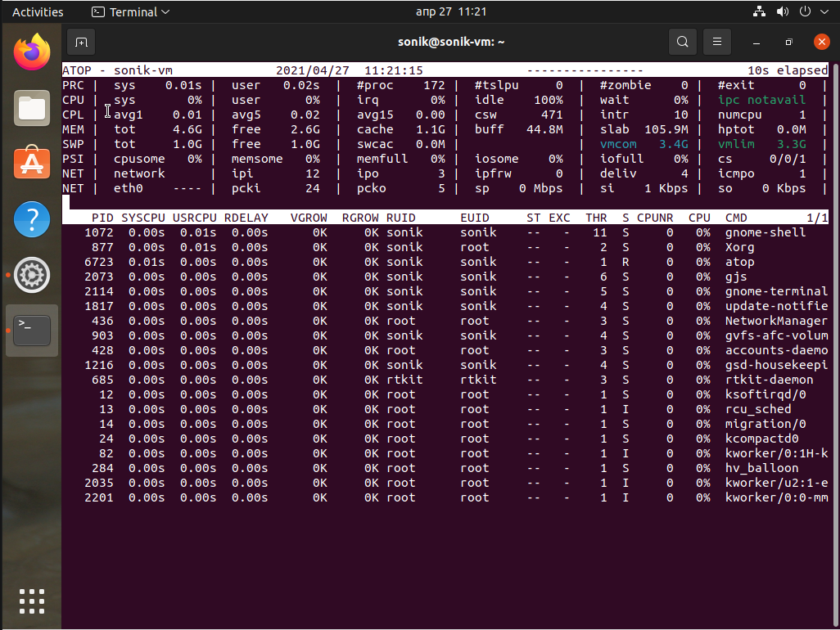Open a new terminal tab
840x630 pixels.
tap(81, 42)
